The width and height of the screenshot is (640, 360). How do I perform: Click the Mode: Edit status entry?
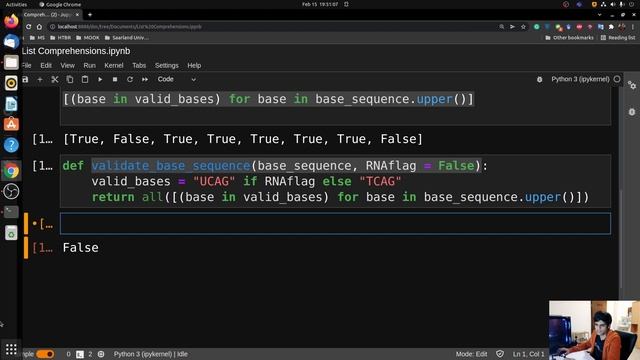coord(471,354)
